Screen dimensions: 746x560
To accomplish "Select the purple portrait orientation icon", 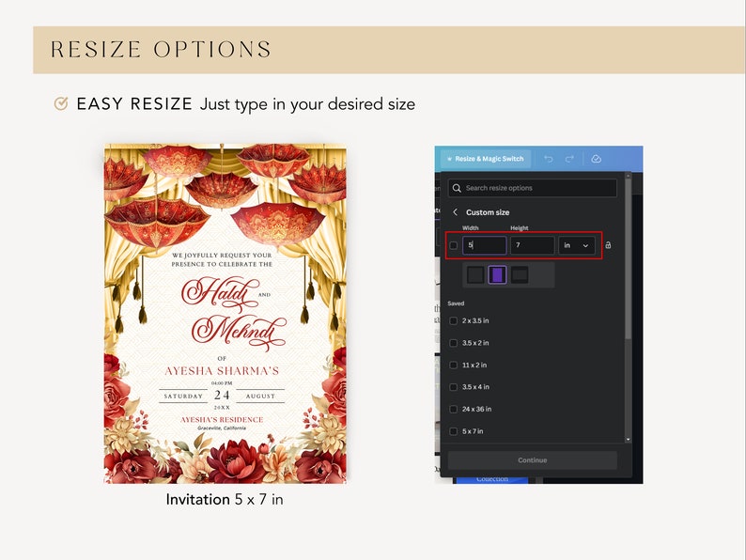I will tap(498, 275).
